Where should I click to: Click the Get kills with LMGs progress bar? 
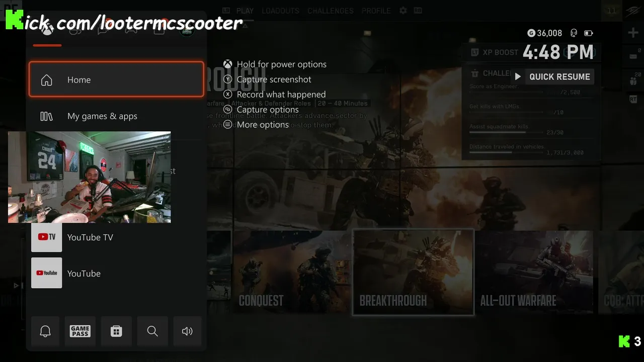pos(507,112)
